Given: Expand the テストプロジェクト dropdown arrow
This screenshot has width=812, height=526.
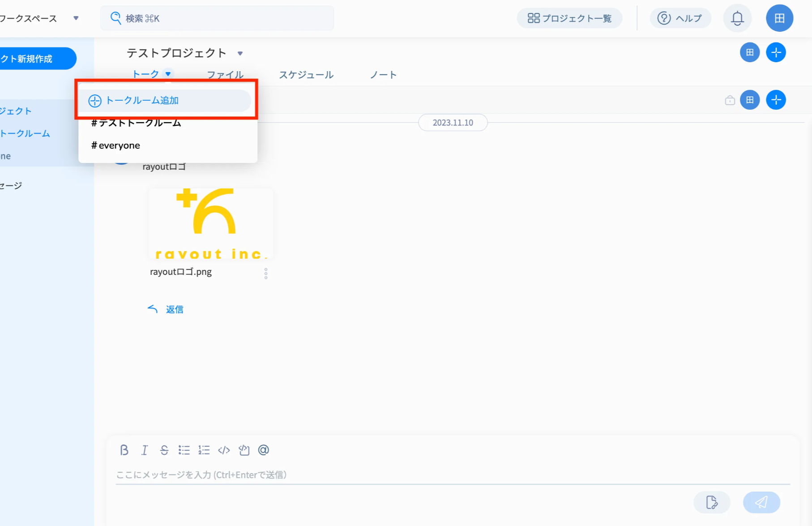Looking at the screenshot, I should [240, 53].
